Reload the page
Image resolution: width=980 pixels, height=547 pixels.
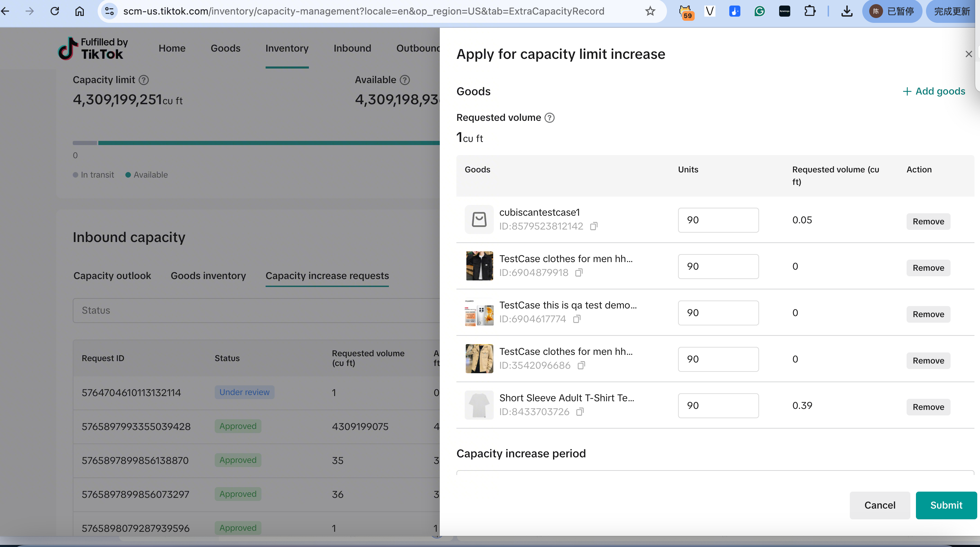[x=55, y=11]
